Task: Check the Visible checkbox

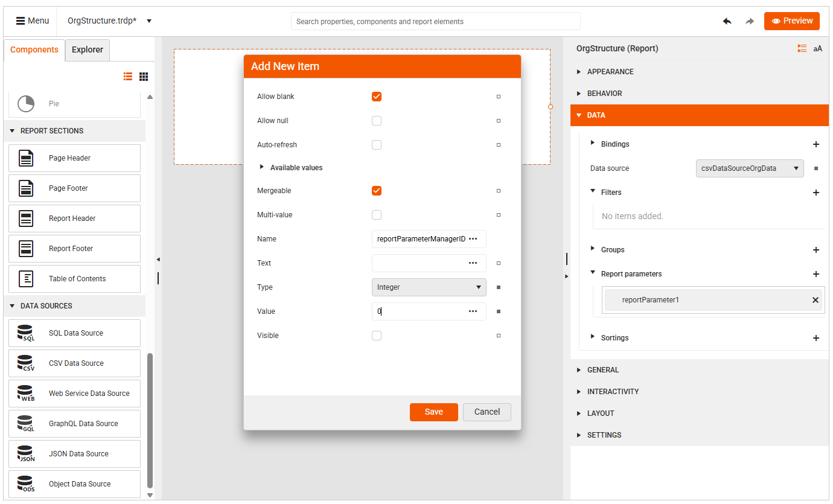Action: coord(377,335)
